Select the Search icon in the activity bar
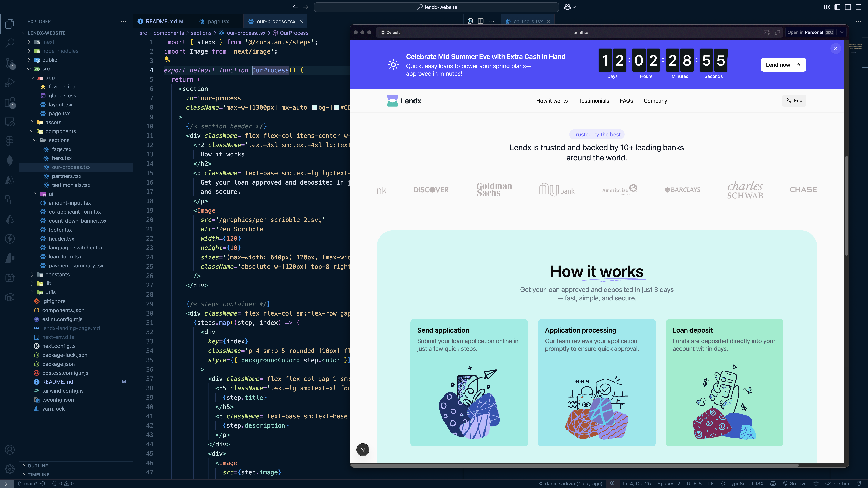The image size is (868, 488). [10, 43]
